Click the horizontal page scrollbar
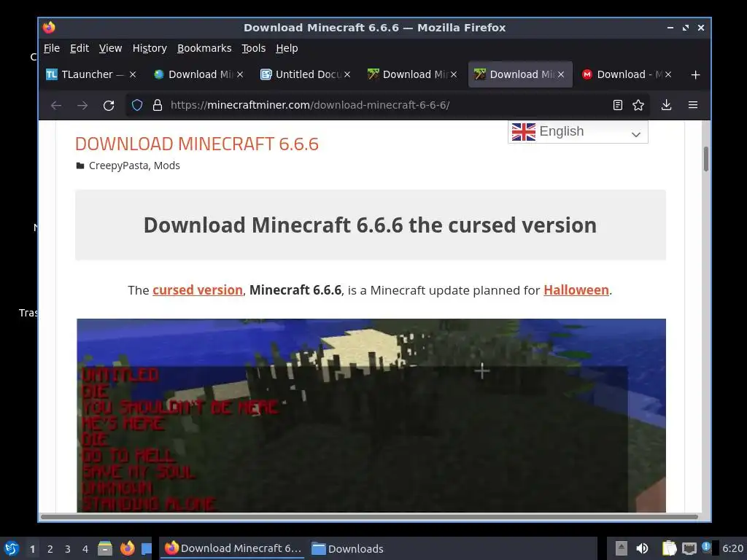The height and width of the screenshot is (560, 747). 369,517
